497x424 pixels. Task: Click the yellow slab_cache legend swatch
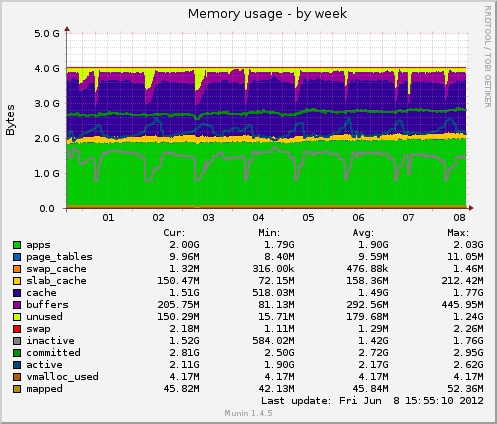pyautogui.click(x=17, y=281)
